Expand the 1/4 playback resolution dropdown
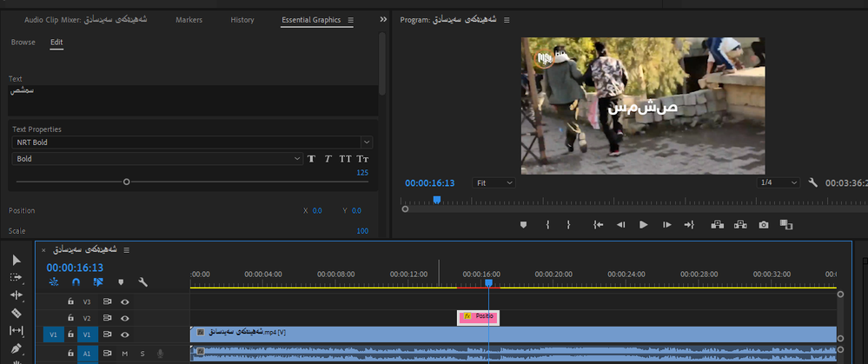 pos(777,183)
